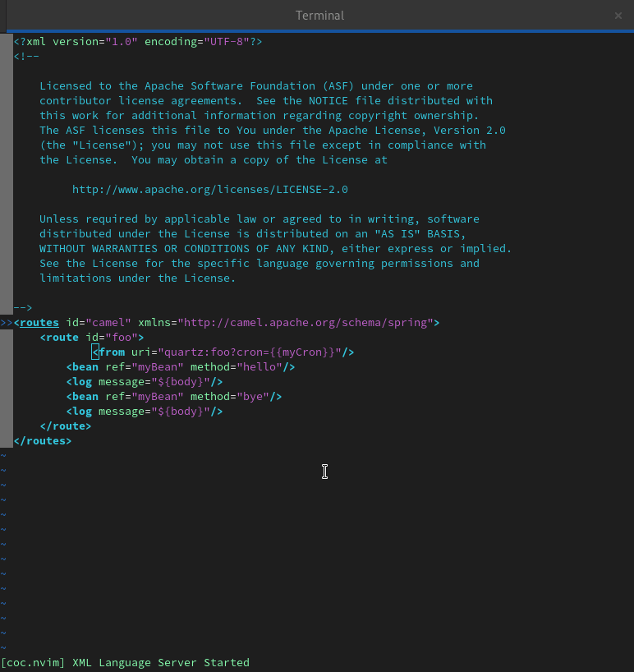
Task: Click the method "bye" attribute value
Action: tap(252, 397)
